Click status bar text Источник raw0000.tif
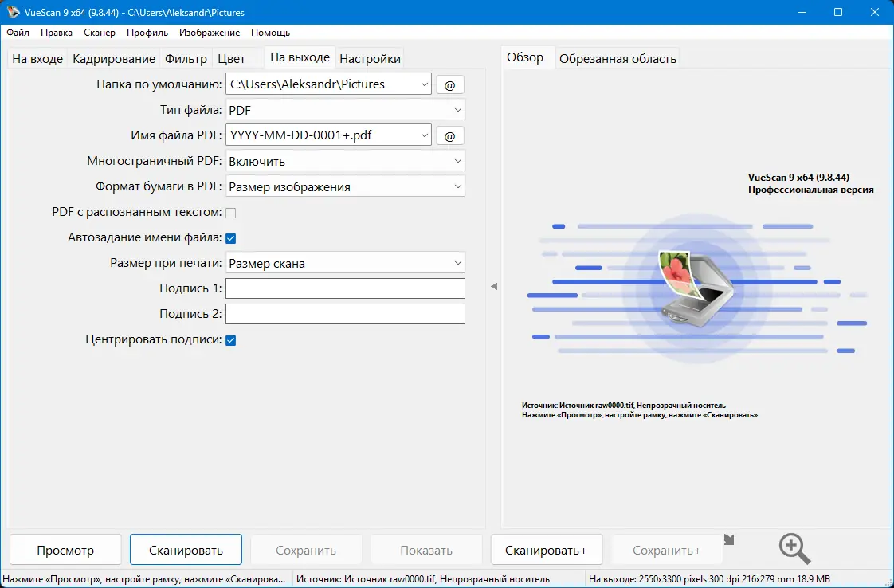This screenshot has height=588, width=894. point(423,579)
